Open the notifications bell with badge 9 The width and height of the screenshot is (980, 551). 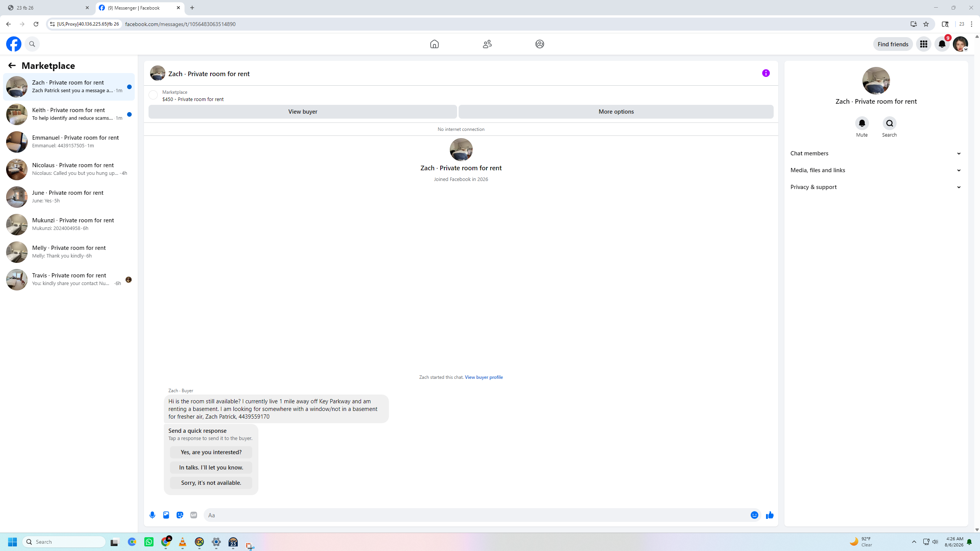(x=942, y=44)
